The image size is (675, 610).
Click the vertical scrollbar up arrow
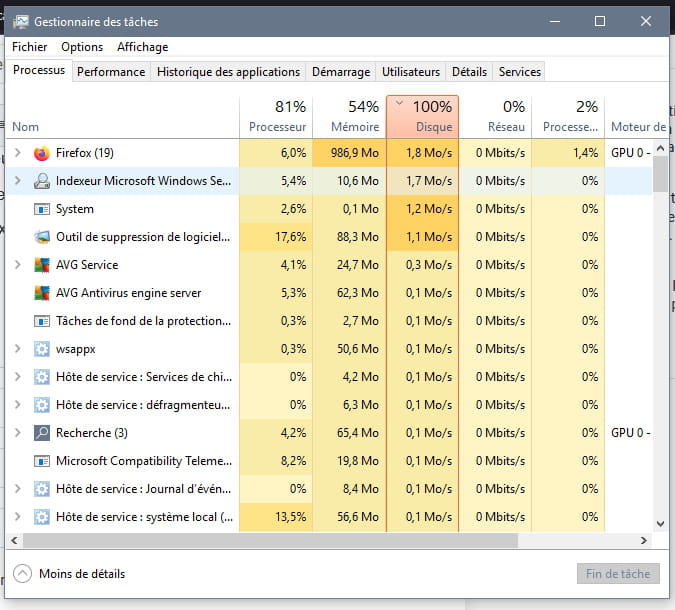(660, 149)
